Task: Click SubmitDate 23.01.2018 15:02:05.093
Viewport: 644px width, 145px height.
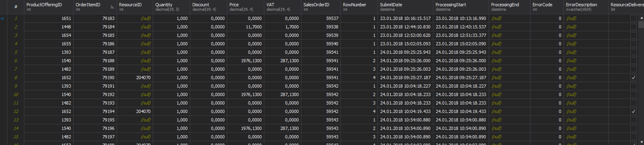Action: tap(405, 44)
